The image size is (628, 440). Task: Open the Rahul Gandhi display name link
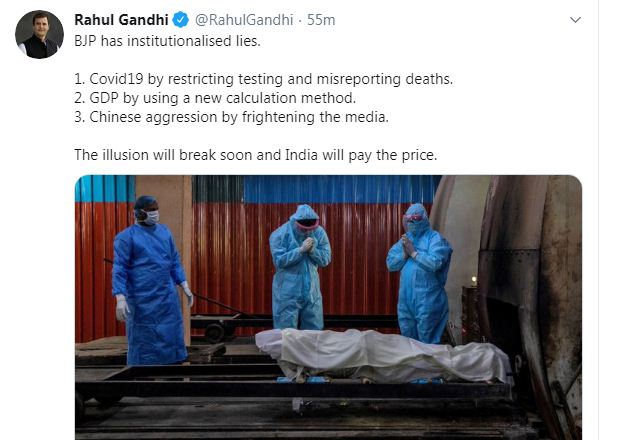coord(121,20)
